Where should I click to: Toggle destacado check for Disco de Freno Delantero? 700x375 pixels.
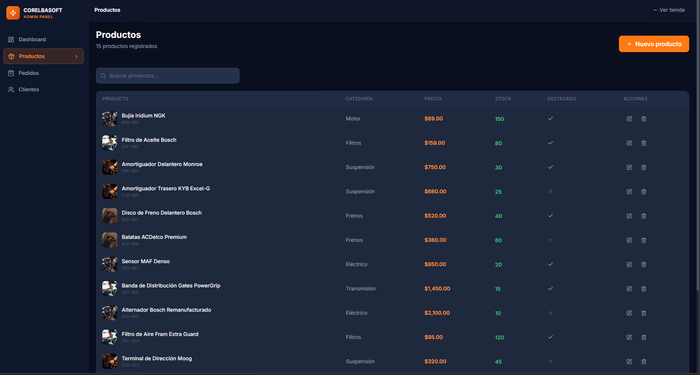pos(550,216)
